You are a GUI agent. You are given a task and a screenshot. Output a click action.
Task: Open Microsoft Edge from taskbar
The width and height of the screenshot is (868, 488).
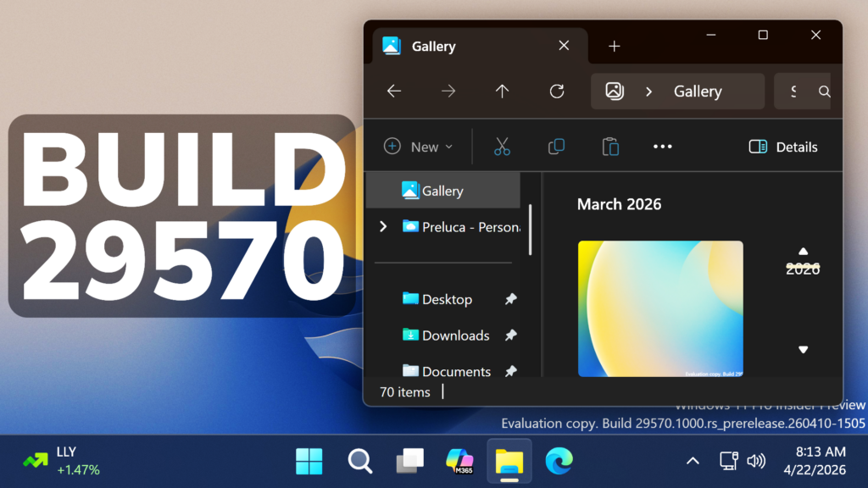(559, 461)
